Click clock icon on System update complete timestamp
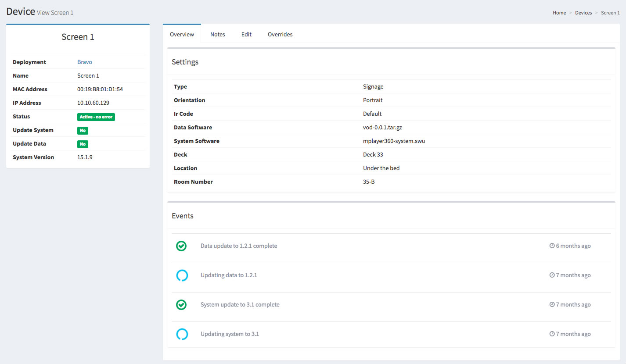 click(x=552, y=305)
